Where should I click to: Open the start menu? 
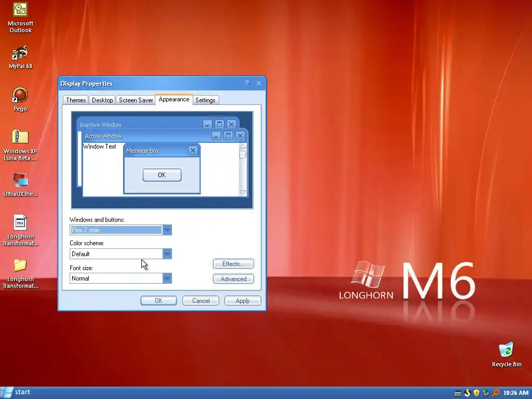pyautogui.click(x=16, y=393)
